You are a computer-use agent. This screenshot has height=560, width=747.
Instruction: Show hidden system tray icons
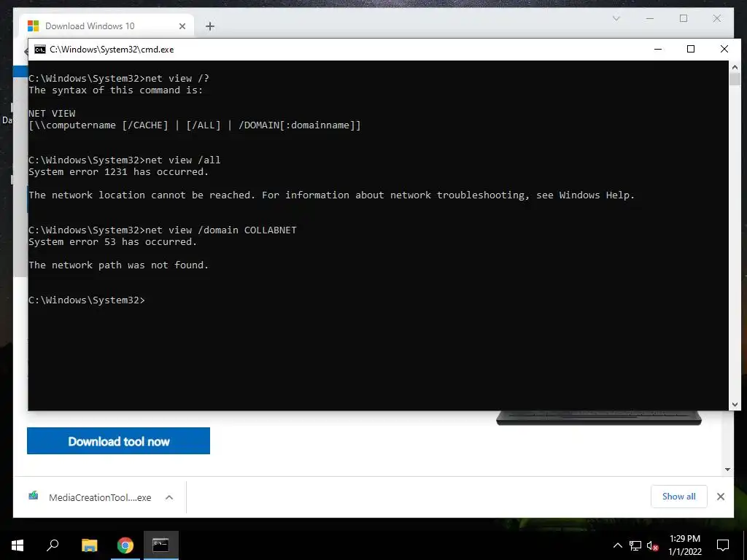tap(617, 545)
